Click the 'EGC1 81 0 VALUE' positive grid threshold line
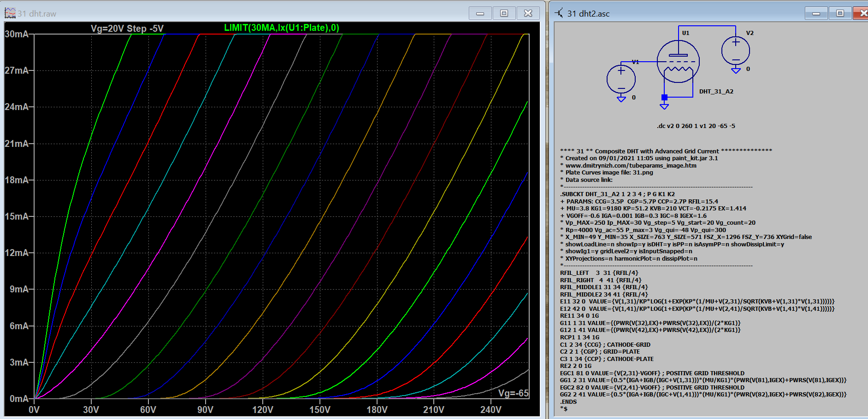The width and height of the screenshot is (868, 419). point(652,373)
